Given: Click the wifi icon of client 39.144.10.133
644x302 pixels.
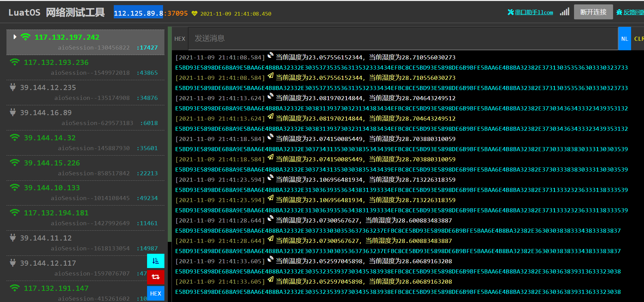Looking at the screenshot, I should pos(15,188).
